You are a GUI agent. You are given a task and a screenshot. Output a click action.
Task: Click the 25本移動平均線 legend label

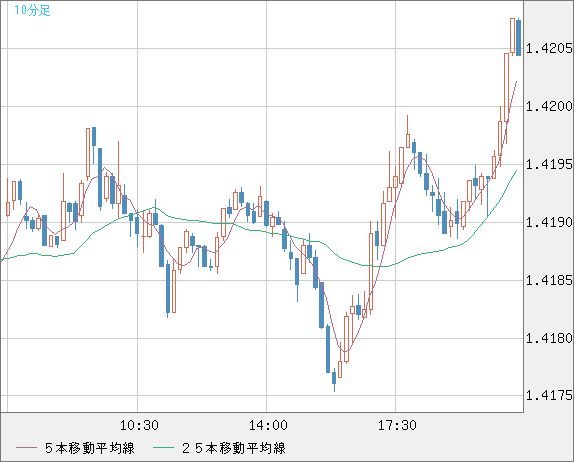(x=234, y=448)
